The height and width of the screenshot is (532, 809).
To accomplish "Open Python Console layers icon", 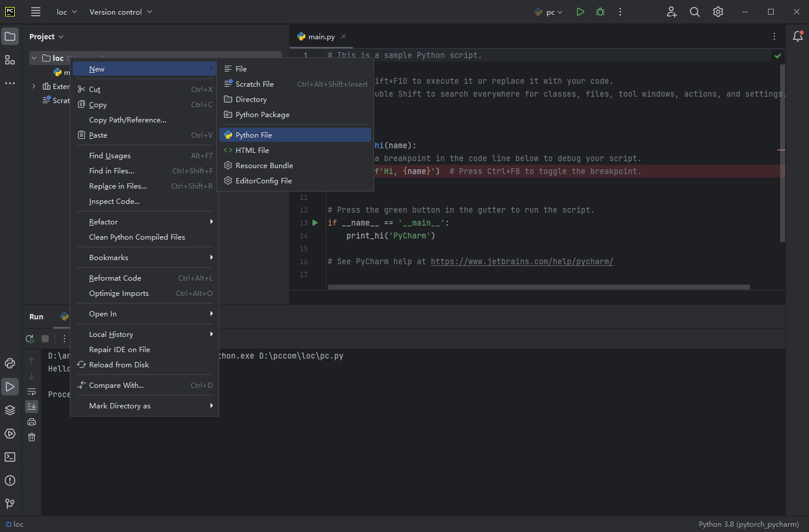I will click(10, 410).
